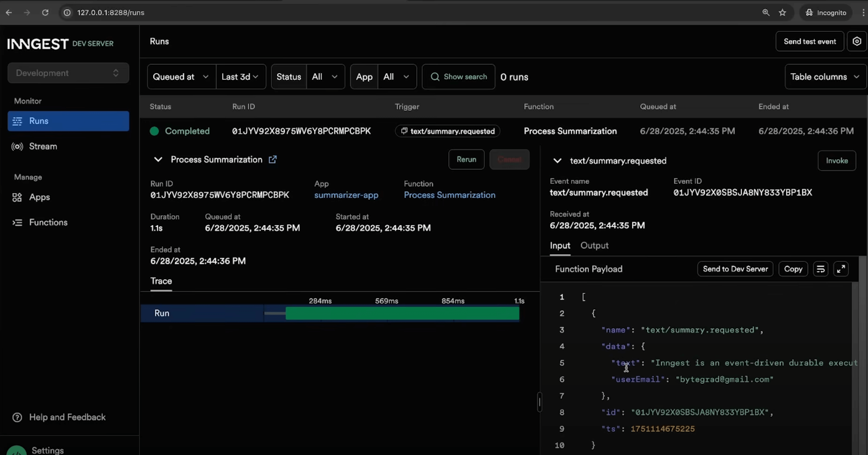Open Functions from the sidebar
The image size is (868, 455).
(48, 222)
